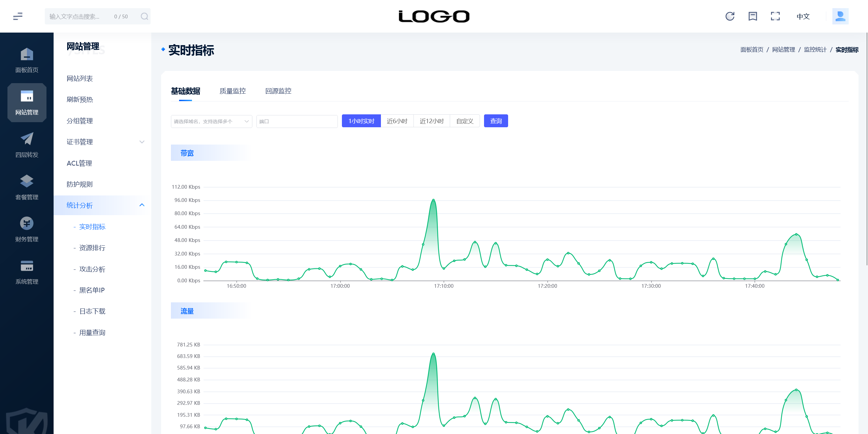Switch to 回源监控 tab
Image resolution: width=868 pixels, height=434 pixels.
tap(278, 91)
